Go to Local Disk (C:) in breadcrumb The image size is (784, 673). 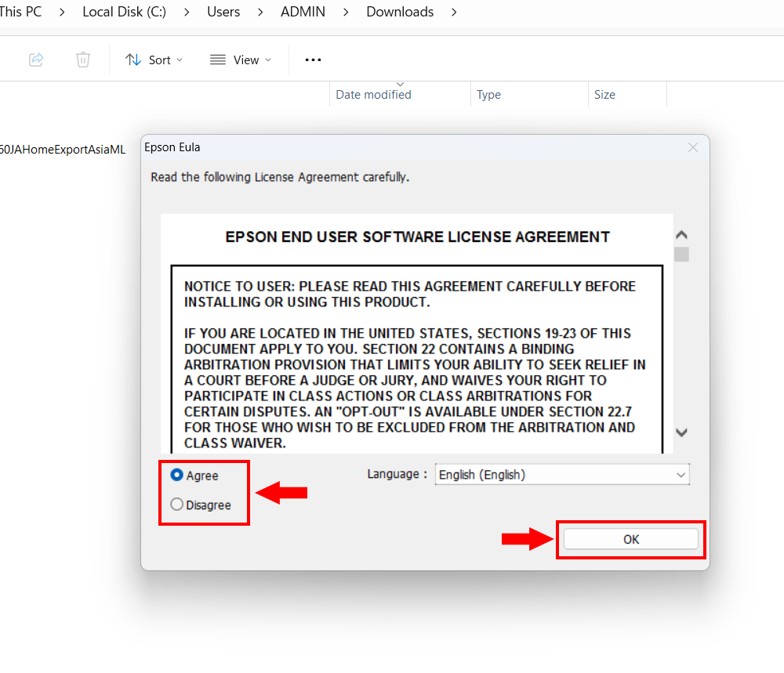125,12
